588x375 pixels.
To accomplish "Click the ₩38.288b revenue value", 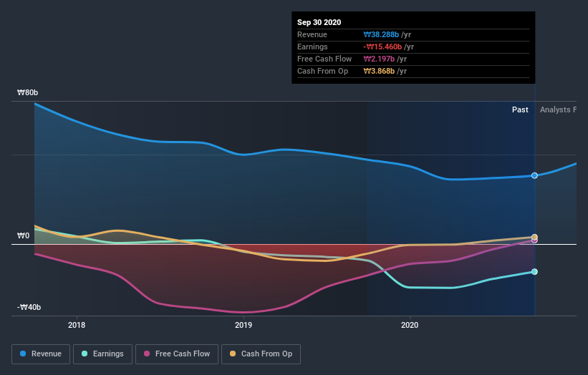I will (381, 34).
